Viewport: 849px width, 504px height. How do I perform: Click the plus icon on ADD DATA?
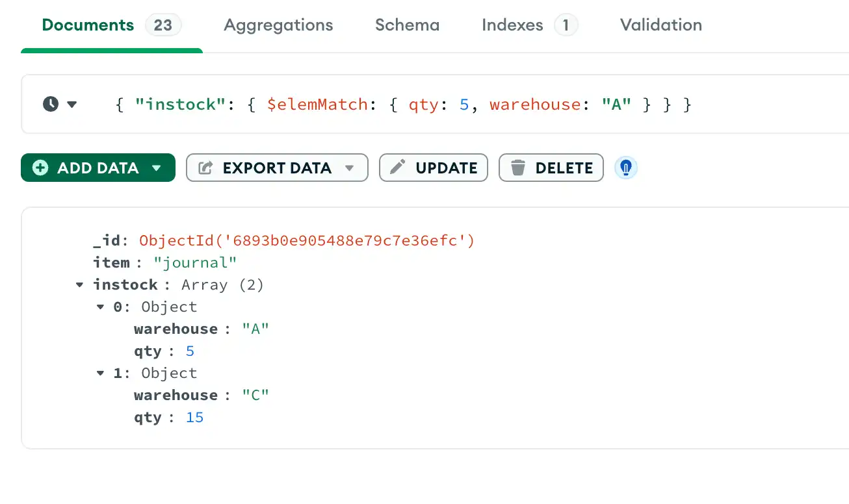click(40, 168)
